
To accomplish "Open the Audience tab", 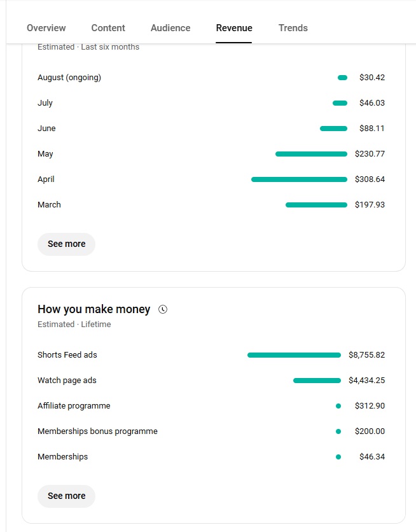I will (170, 28).
